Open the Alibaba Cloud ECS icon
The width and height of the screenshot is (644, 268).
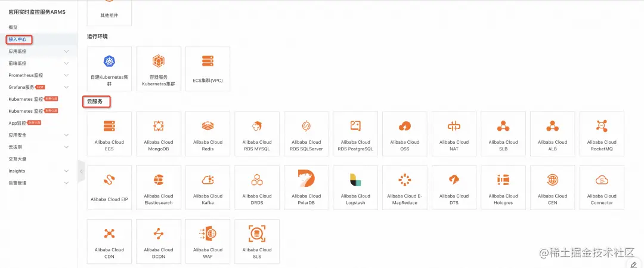click(109, 126)
